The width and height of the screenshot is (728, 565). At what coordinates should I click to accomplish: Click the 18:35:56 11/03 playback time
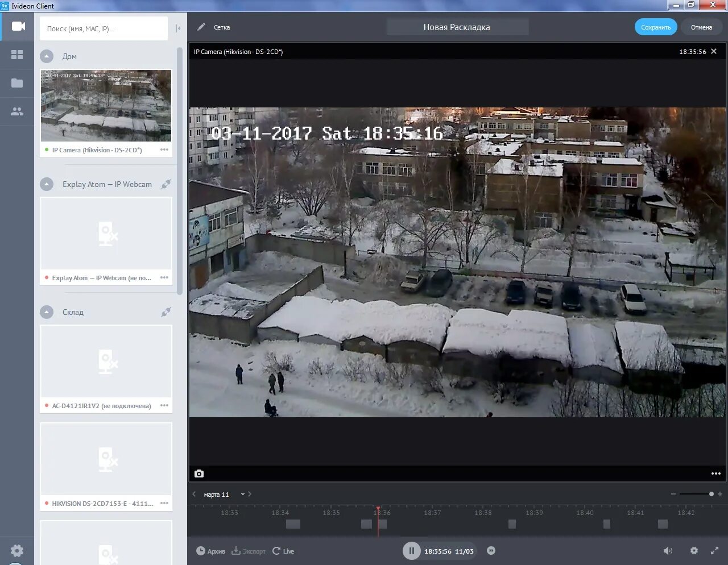tap(449, 551)
